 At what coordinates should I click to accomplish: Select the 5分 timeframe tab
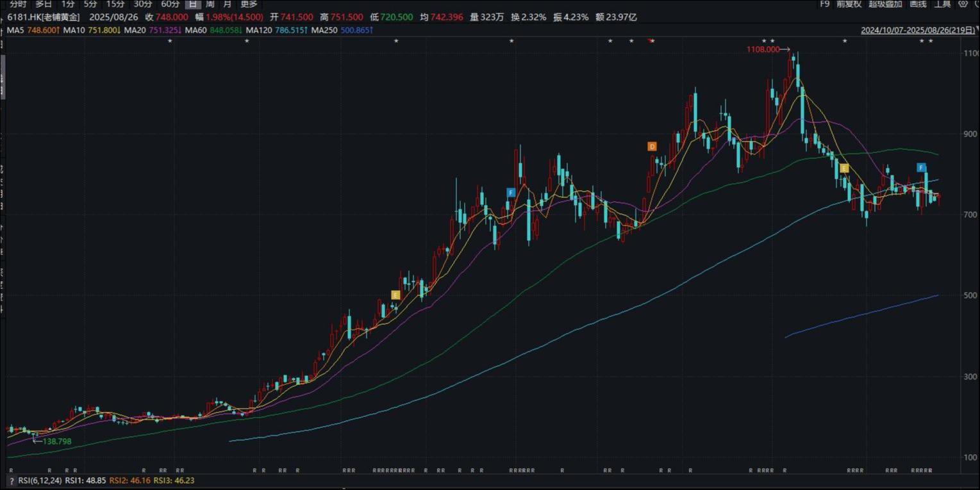tap(90, 4)
